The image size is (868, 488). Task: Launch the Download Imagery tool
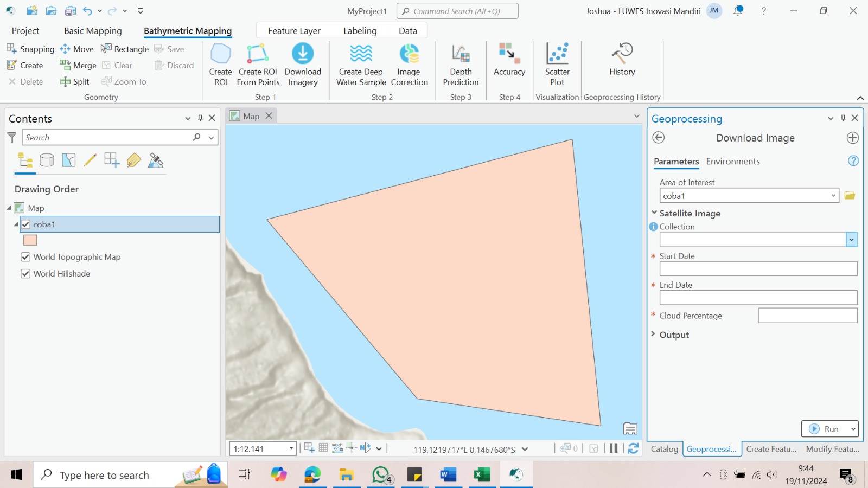[303, 65]
